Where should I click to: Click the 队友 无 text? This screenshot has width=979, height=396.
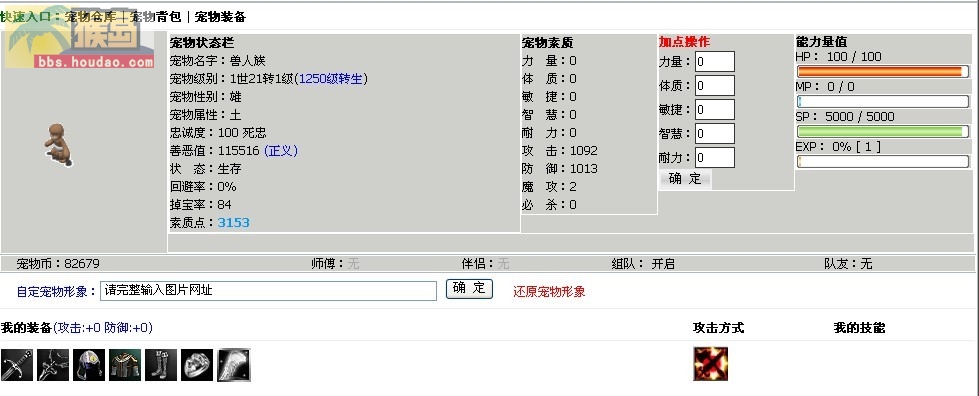(x=848, y=264)
